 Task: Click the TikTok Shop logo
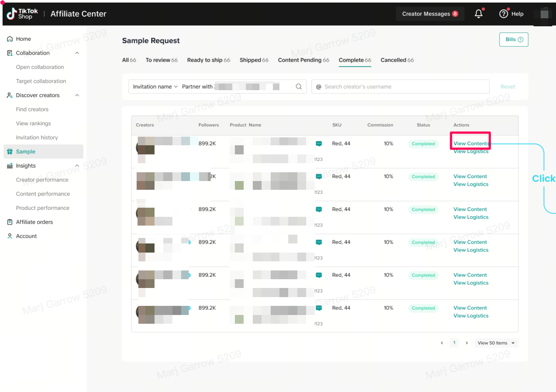[22, 14]
